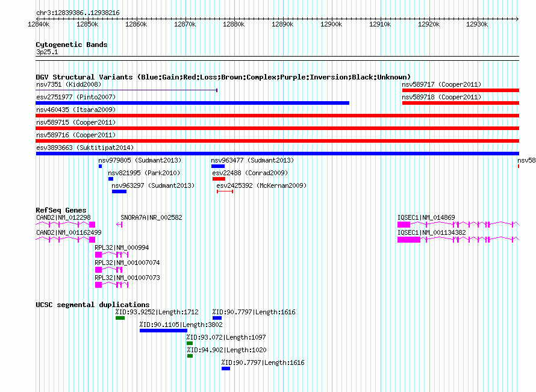536x392 pixels.
Task: Click the Cytogenetic Bands track title
Action: pyautogui.click(x=72, y=45)
